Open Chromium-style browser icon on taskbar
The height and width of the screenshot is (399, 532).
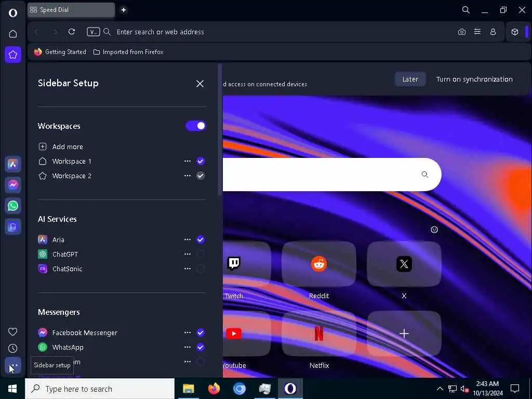click(239, 389)
